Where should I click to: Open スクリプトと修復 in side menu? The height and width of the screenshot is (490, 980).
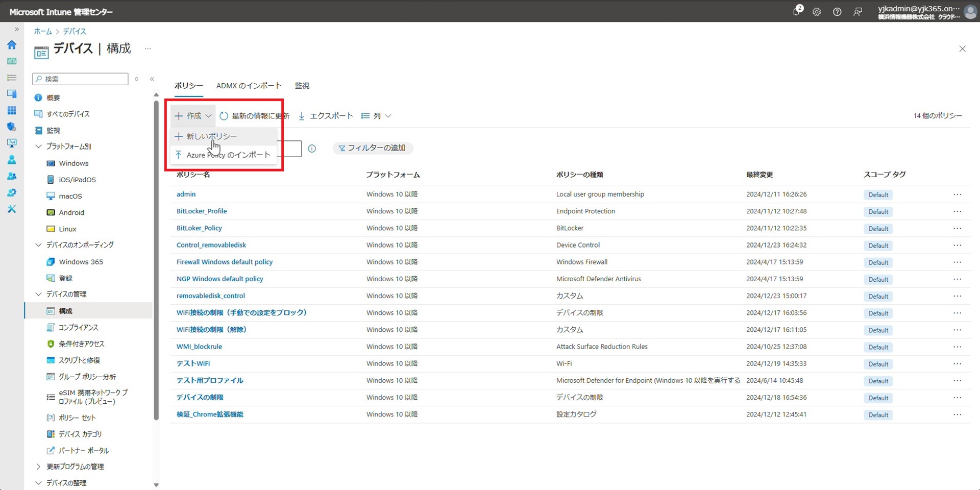79,360
